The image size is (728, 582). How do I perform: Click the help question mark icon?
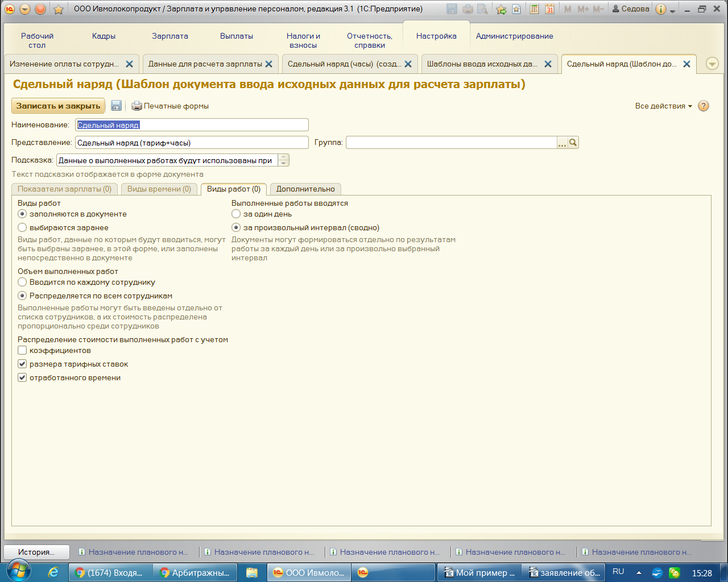(704, 106)
